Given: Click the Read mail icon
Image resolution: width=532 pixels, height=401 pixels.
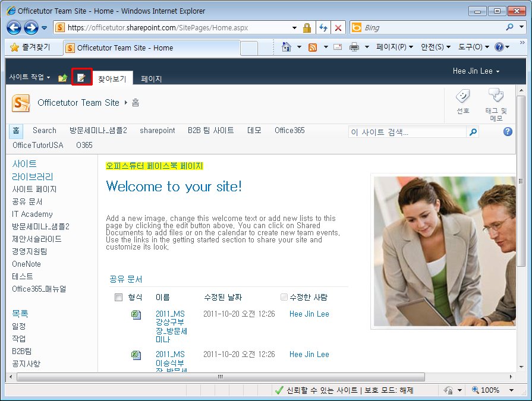Looking at the screenshot, I should coord(338,47).
